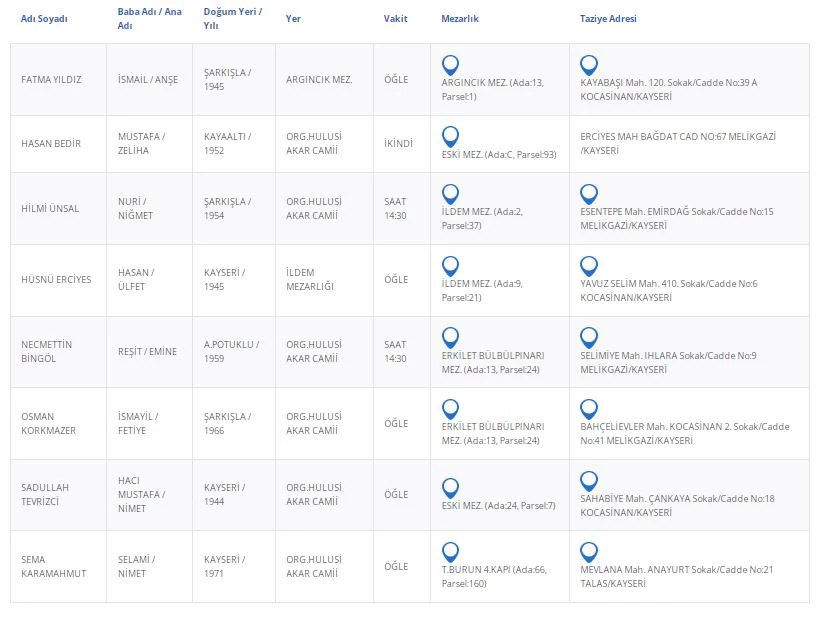The image size is (818, 617).
Task: Click cemetery map pin for Necmettin Bingöl
Action: (450, 337)
